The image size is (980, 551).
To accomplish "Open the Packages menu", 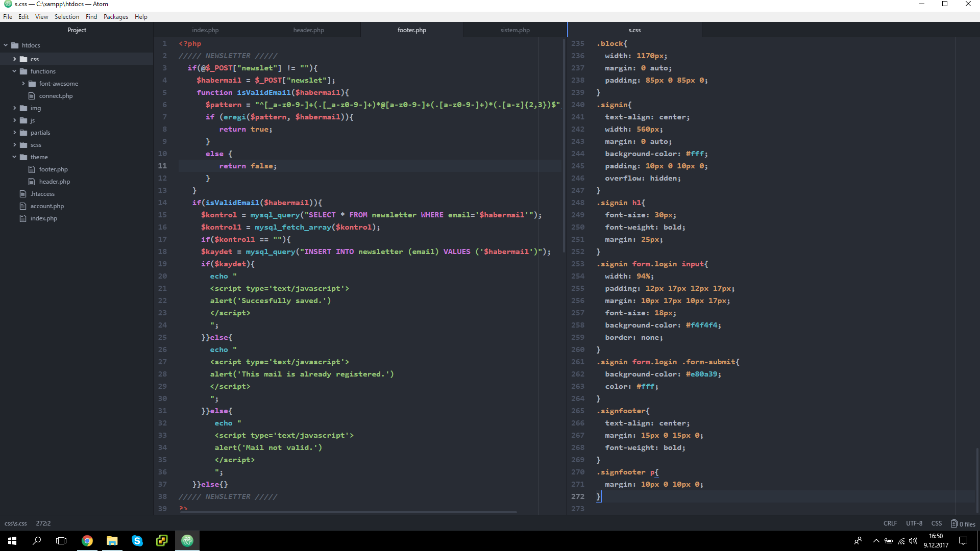I will click(116, 17).
